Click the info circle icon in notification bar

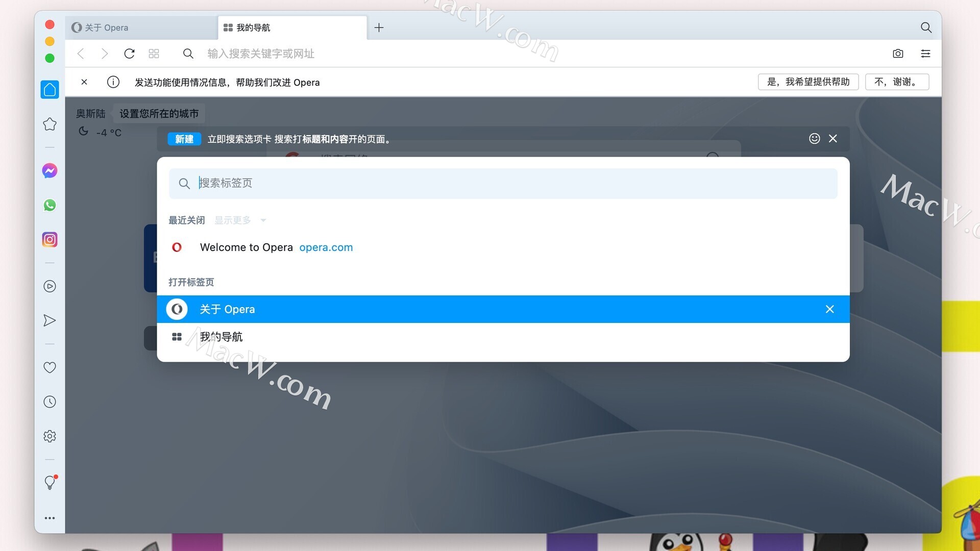(x=113, y=82)
